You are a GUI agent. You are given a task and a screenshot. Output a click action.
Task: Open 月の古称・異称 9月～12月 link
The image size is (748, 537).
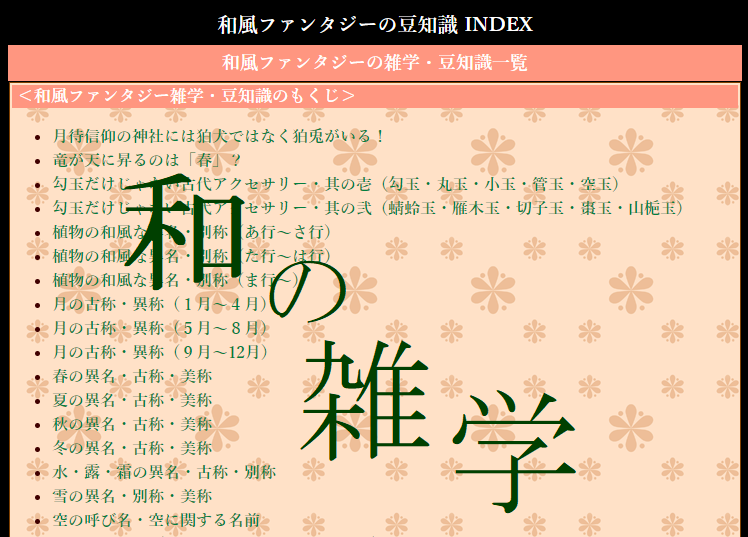[x=160, y=352]
